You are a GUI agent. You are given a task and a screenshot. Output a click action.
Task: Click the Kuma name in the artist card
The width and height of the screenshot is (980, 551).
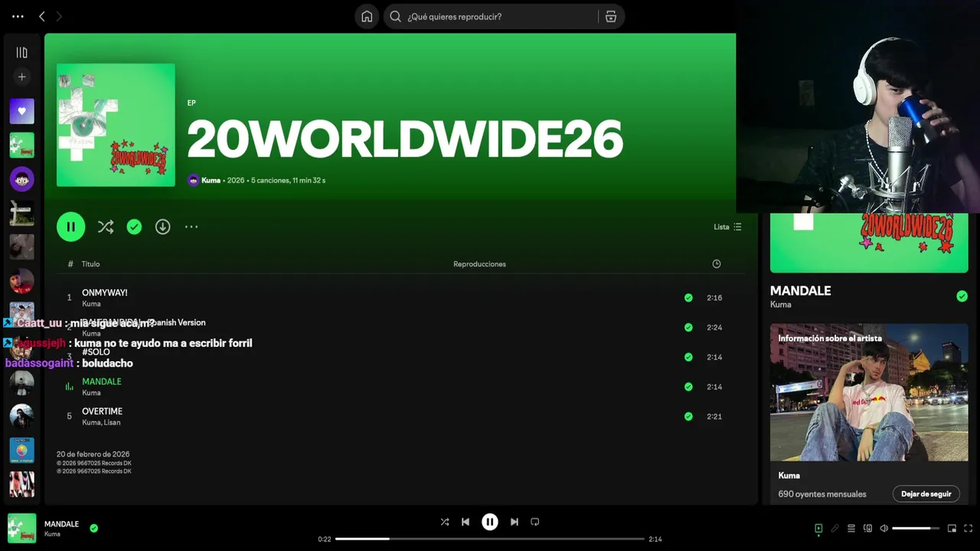pyautogui.click(x=789, y=475)
